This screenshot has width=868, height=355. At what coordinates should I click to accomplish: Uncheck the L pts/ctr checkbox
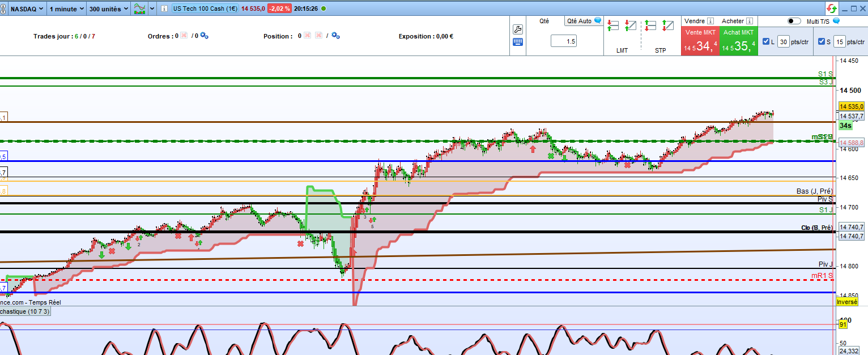tap(767, 41)
